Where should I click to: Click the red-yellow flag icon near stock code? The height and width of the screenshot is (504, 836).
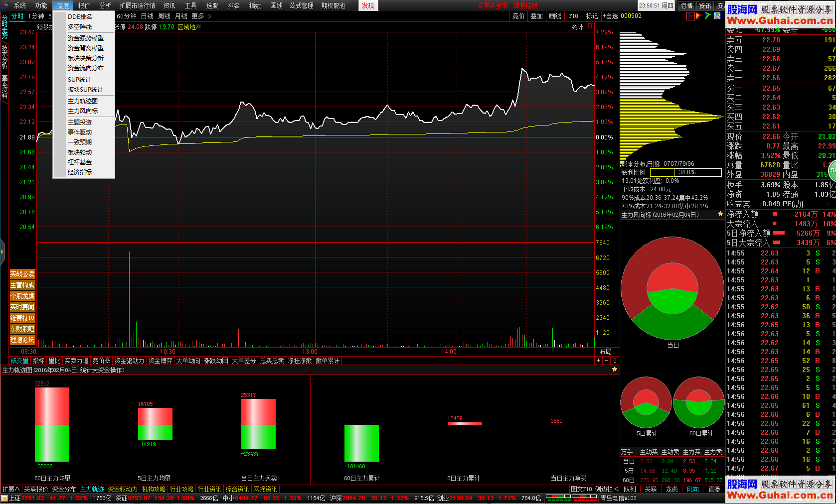tap(699, 16)
